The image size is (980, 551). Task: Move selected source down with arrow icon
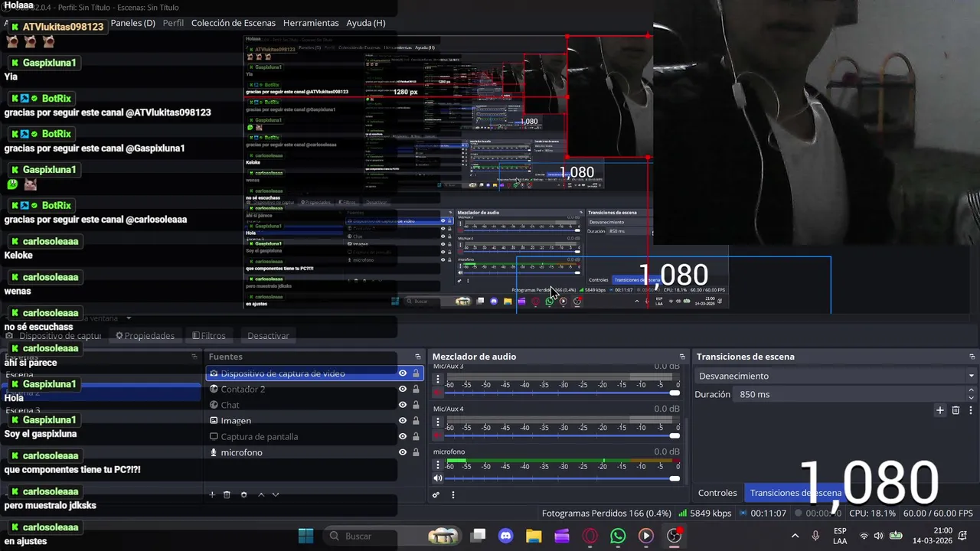click(x=276, y=494)
